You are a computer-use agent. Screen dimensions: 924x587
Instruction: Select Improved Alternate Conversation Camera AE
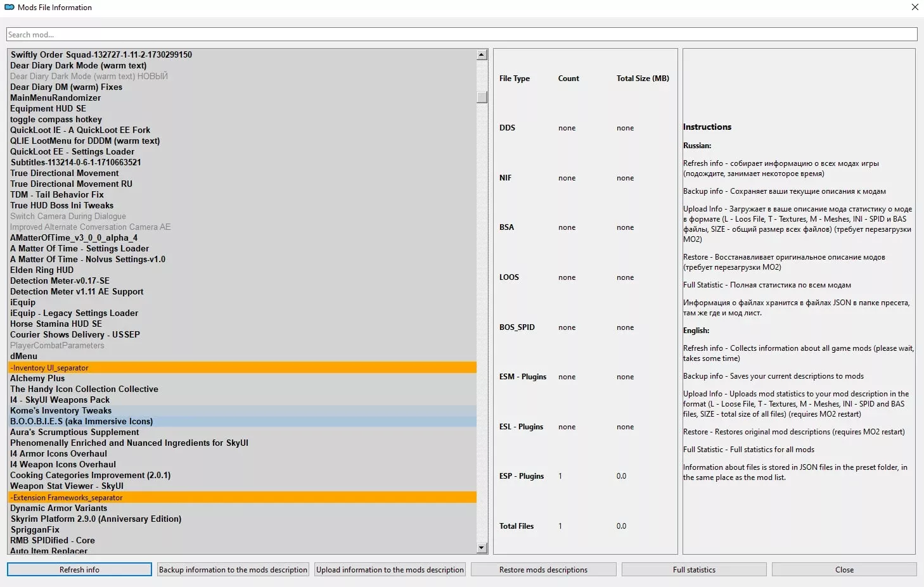[91, 227]
